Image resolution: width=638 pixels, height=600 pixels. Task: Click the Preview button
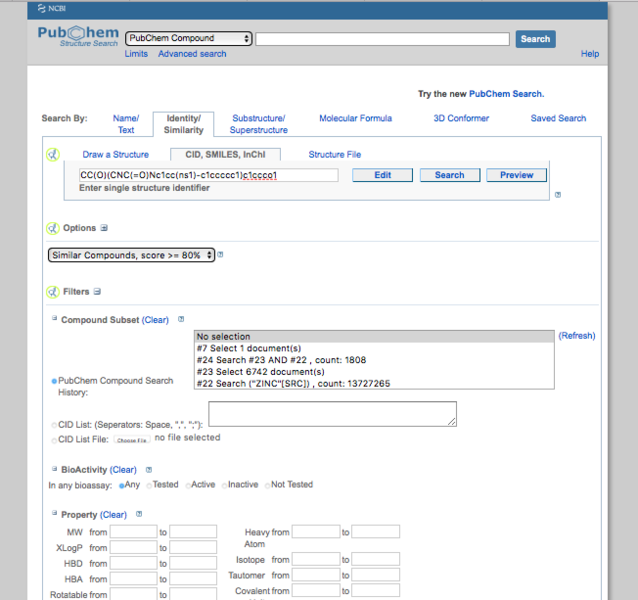click(x=516, y=175)
